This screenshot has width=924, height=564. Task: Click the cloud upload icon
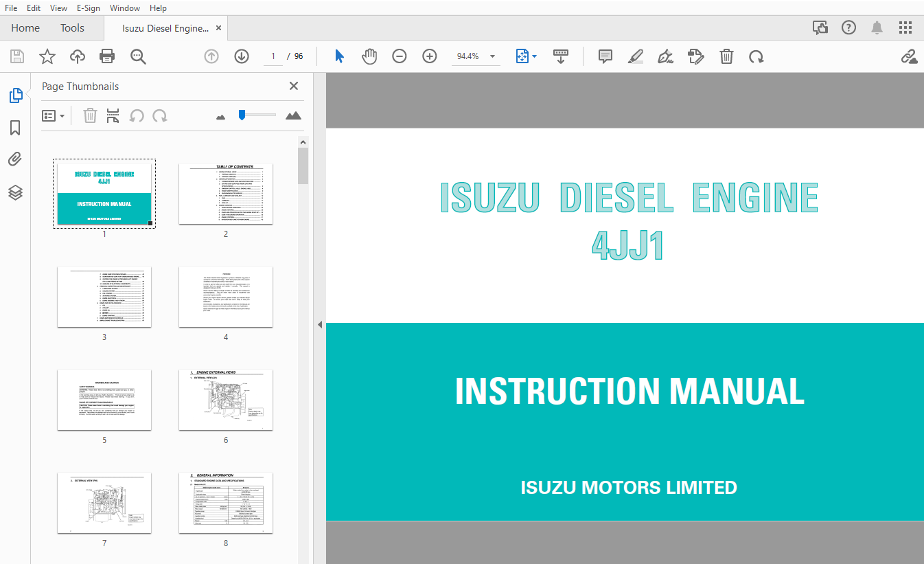point(78,56)
